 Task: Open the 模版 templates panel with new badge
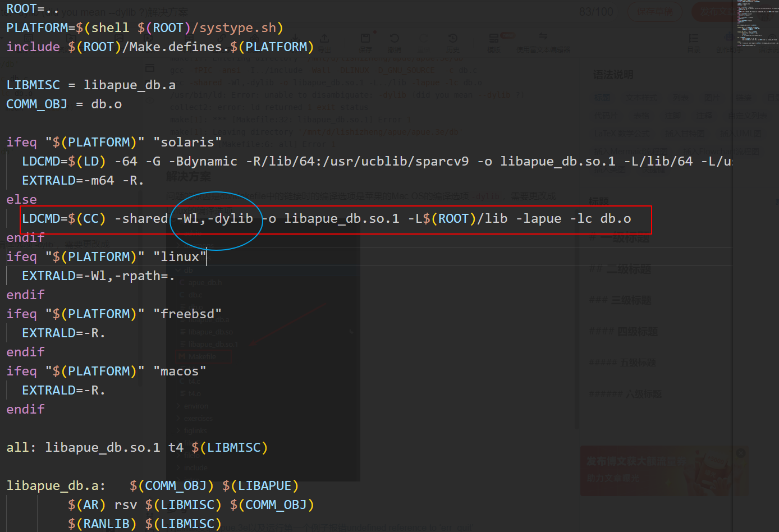pyautogui.click(x=494, y=42)
